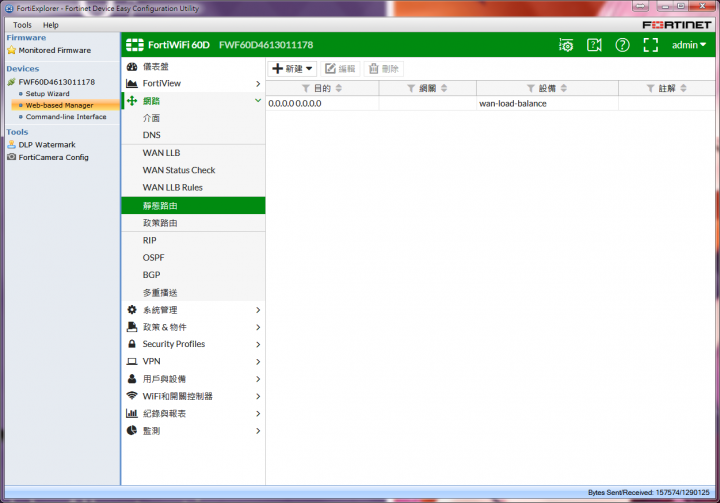The image size is (720, 503).
Task: Click the Security Profiles lock icon
Action: (x=132, y=344)
